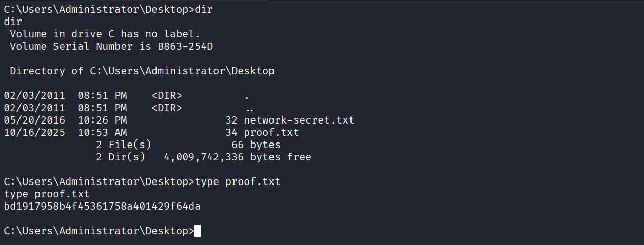Click the "4,009,742,336 bytes free" text
Viewport: 644px width, 245px height.
pos(237,157)
